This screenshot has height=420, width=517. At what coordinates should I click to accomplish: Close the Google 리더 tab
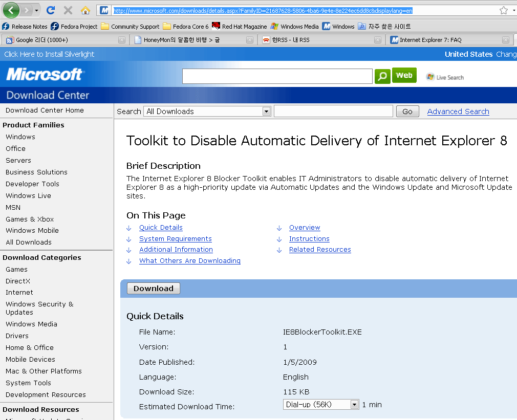pyautogui.click(x=122, y=40)
